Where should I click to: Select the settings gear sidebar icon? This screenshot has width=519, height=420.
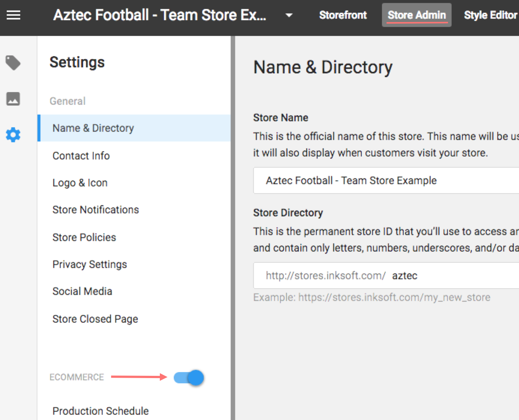(x=13, y=135)
